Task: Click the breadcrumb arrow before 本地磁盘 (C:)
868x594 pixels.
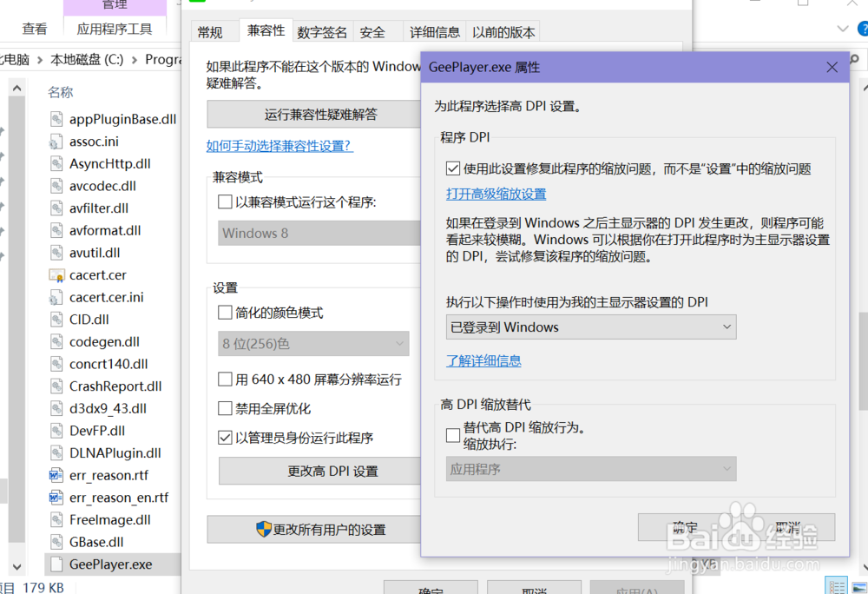Action: (x=40, y=60)
